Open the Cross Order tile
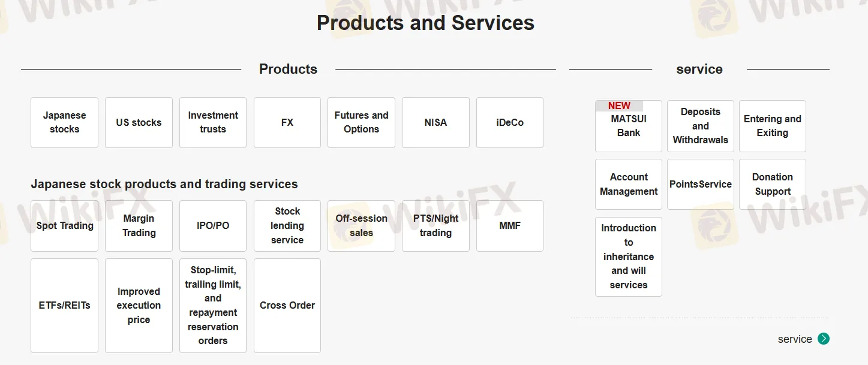Image resolution: width=868 pixels, height=365 pixels. 287,306
